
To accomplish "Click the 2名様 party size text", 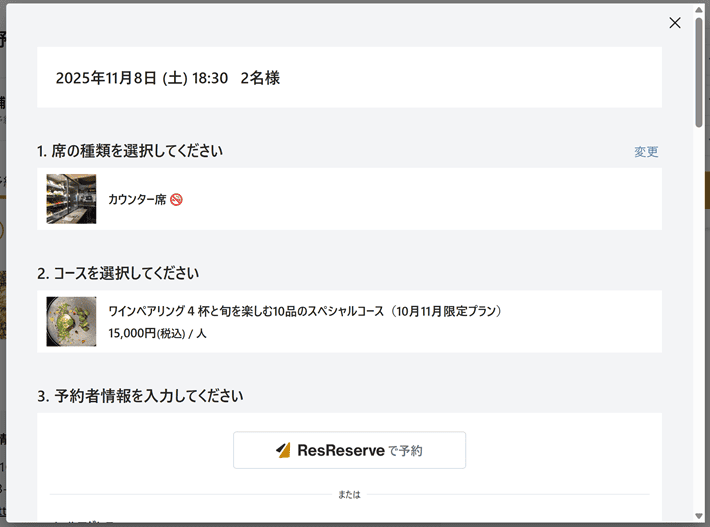I will [x=260, y=78].
